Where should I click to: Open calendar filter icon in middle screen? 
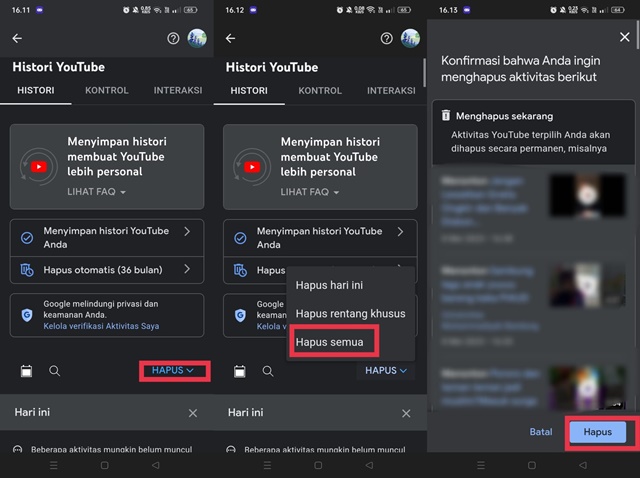(240, 371)
